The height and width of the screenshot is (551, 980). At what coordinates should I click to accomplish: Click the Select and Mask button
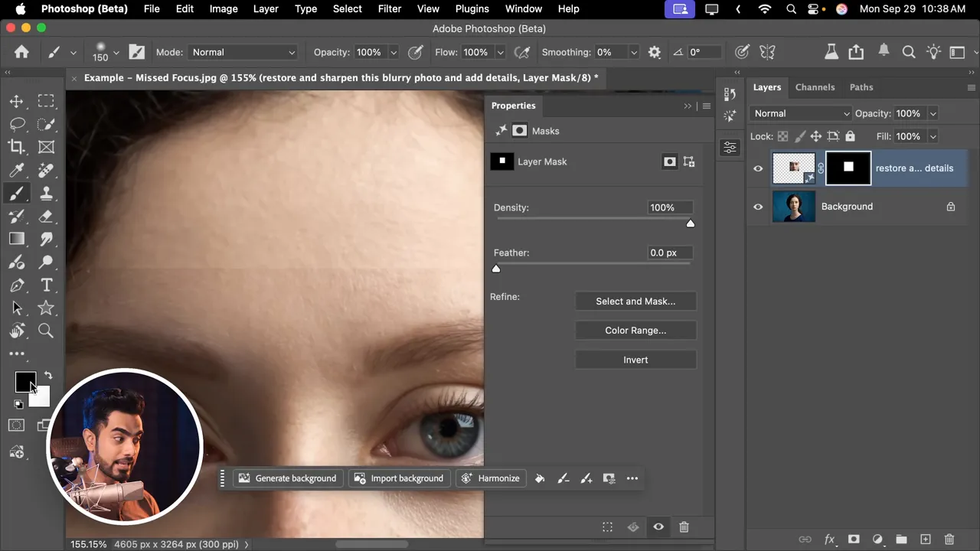[x=635, y=302]
